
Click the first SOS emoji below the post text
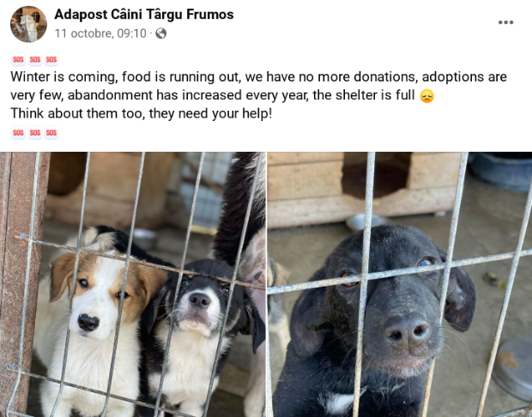pyautogui.click(x=18, y=133)
